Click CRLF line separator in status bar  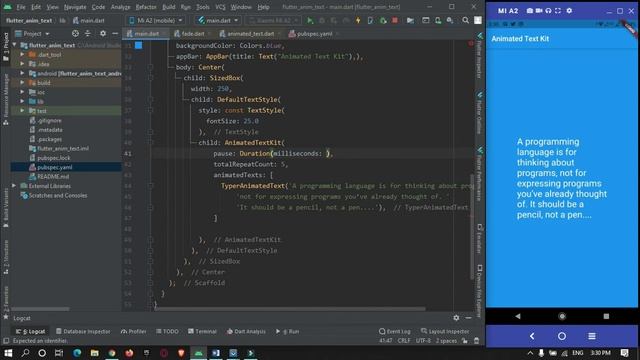click(x=404, y=340)
